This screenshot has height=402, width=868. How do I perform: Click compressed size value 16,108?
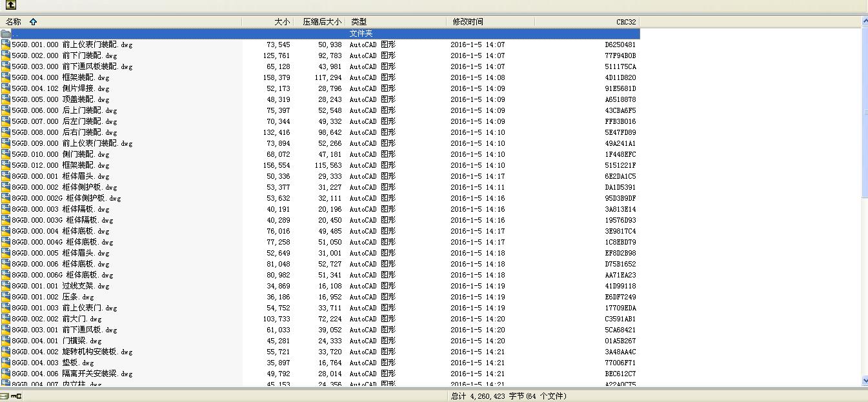point(330,286)
